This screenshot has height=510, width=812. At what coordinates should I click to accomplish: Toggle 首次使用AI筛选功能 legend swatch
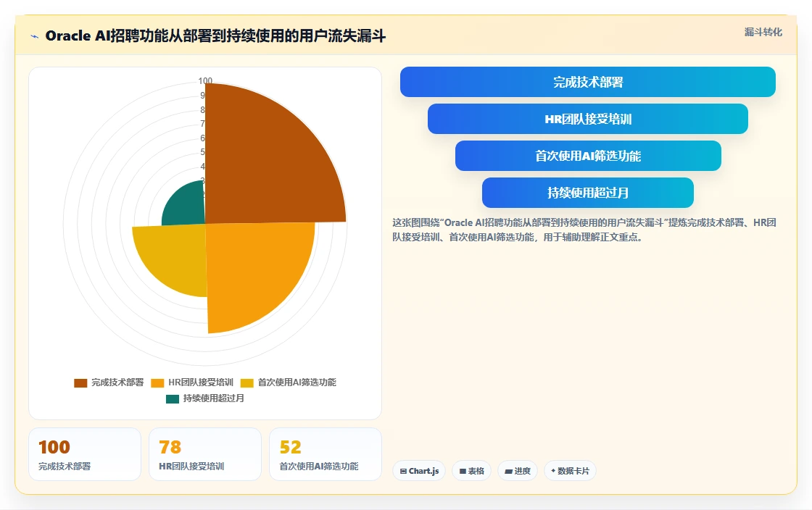coord(247,382)
